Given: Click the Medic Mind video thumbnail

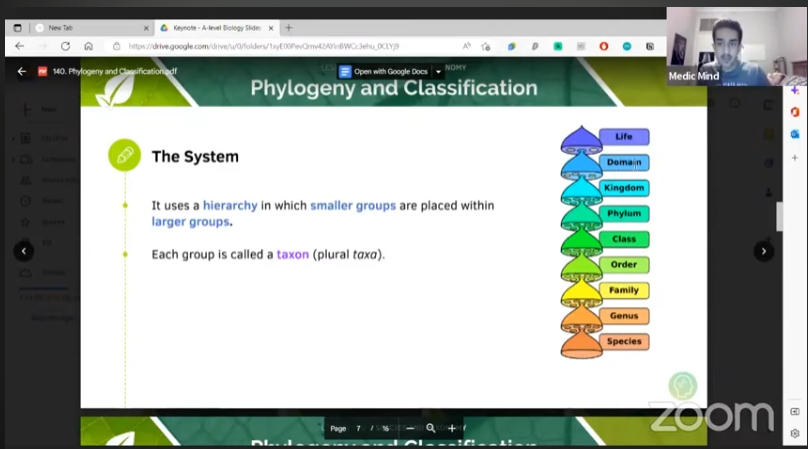Looking at the screenshot, I should [x=737, y=46].
